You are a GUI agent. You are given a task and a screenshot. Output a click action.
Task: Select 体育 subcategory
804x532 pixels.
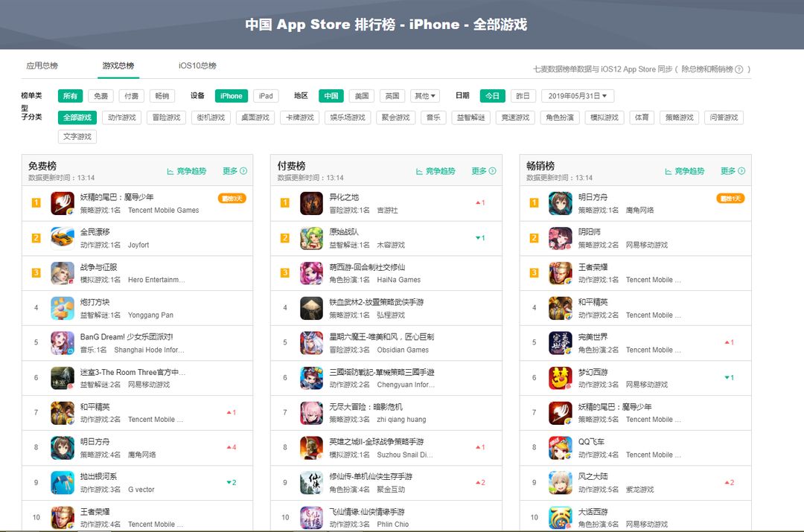[x=642, y=118]
